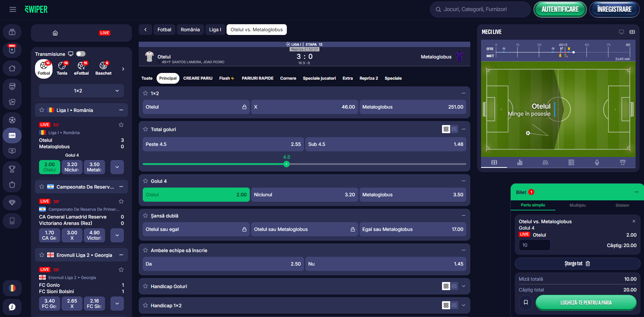This screenshot has height=317, width=644.
Task: Switch Total goluri to grid view
Action: (446, 129)
